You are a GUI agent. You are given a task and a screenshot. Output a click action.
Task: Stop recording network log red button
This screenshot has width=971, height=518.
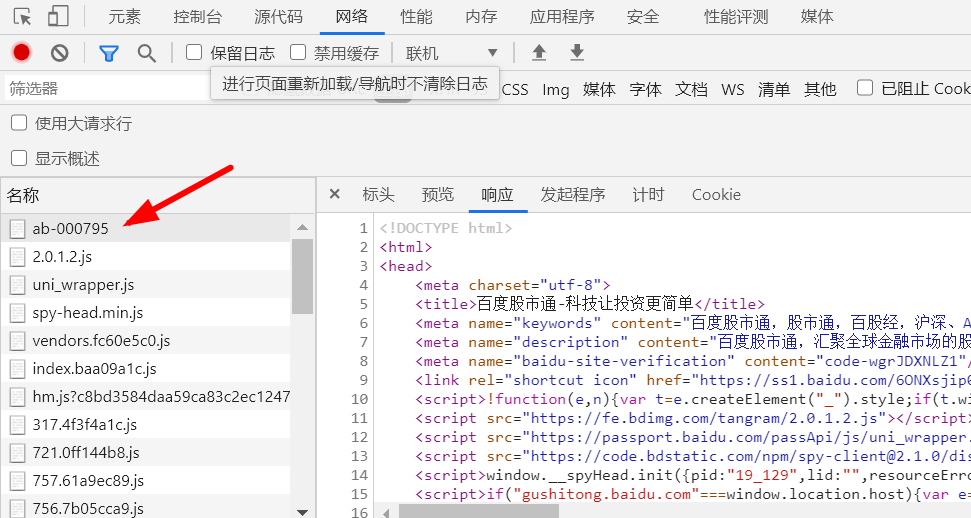22,53
